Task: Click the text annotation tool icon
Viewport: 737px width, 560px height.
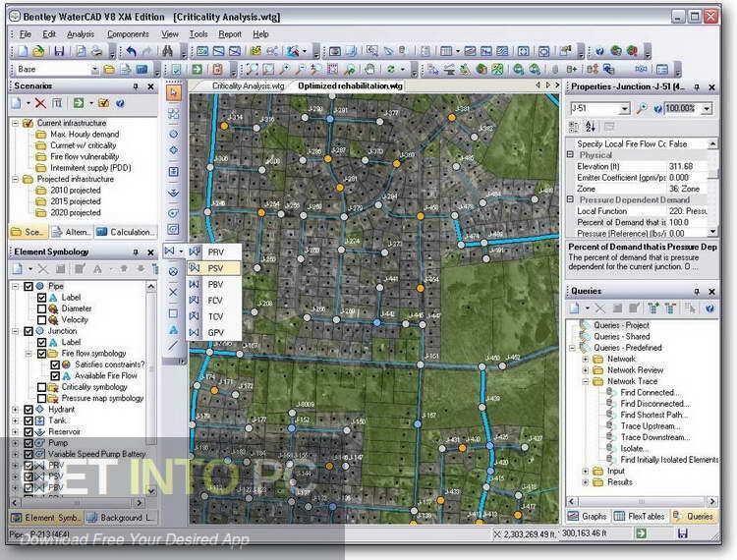Action: [173, 330]
